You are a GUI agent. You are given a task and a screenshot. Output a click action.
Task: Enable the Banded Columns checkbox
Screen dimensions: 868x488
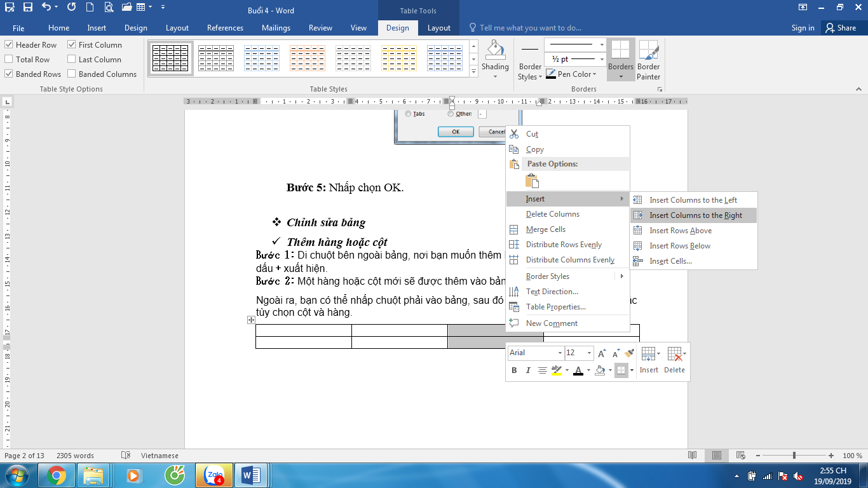click(72, 74)
